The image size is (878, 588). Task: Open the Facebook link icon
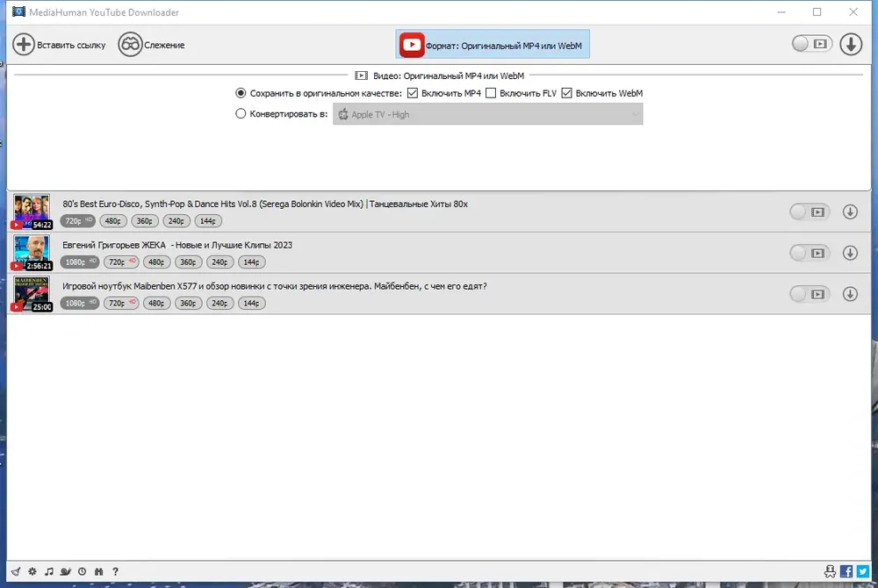click(846, 571)
